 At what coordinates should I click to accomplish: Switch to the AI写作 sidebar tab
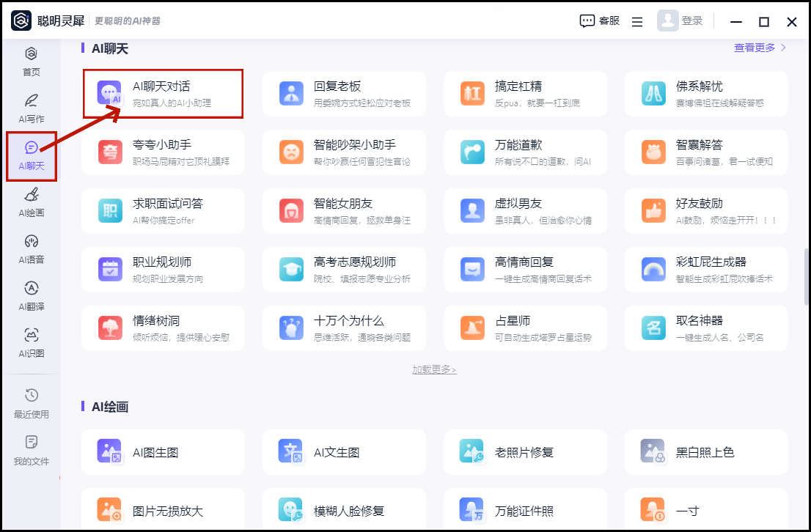pos(32,108)
